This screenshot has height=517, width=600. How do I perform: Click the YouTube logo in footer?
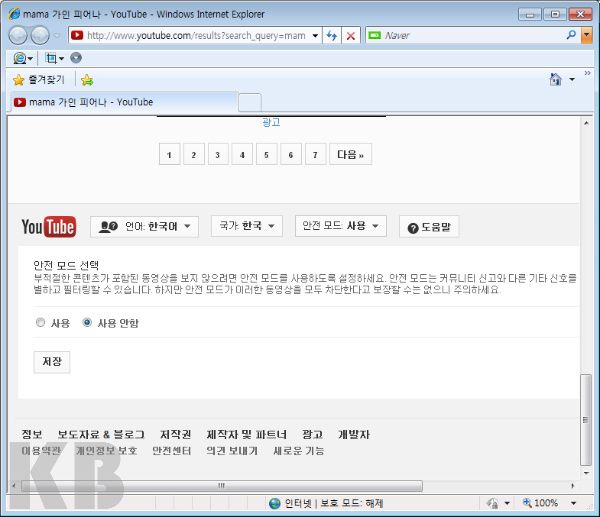click(49, 227)
